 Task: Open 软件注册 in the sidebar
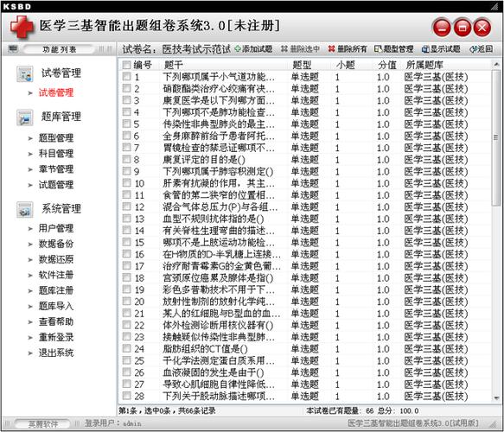click(x=56, y=275)
